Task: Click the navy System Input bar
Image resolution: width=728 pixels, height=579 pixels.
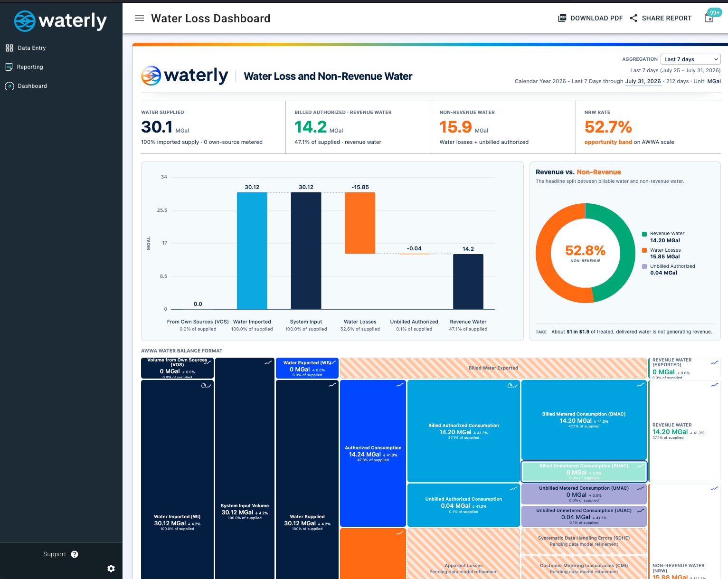Action: click(x=306, y=251)
